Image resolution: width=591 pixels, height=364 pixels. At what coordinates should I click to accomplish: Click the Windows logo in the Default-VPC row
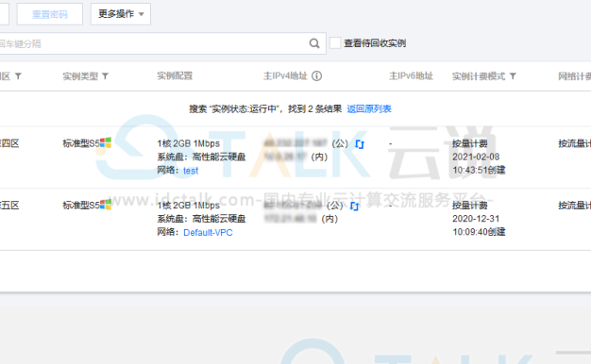tap(106, 205)
